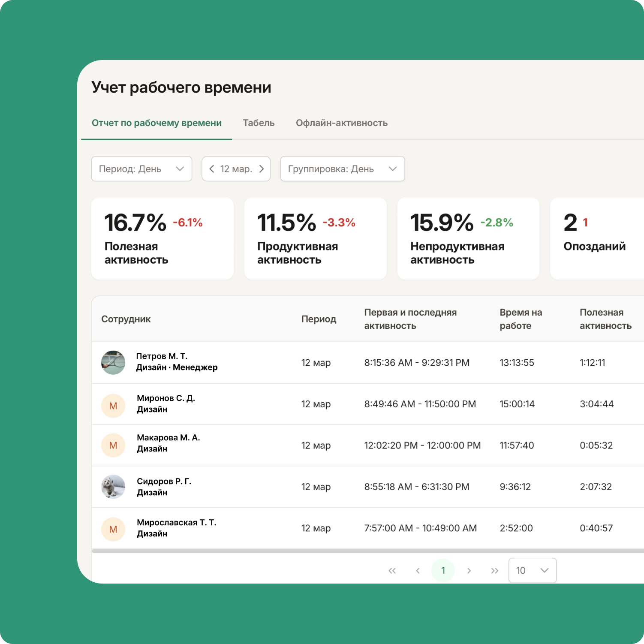Click Сидоров Р. Г. avatar picture

coord(113,487)
